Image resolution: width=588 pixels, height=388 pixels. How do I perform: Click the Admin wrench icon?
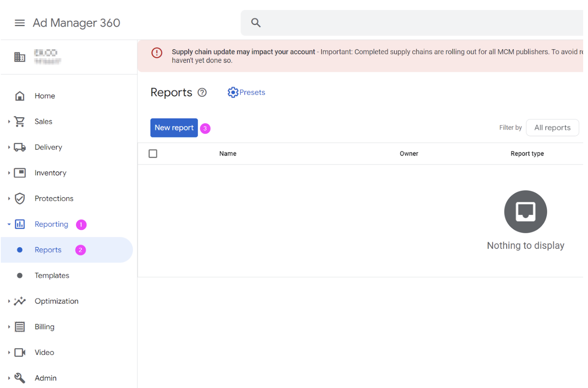19,378
